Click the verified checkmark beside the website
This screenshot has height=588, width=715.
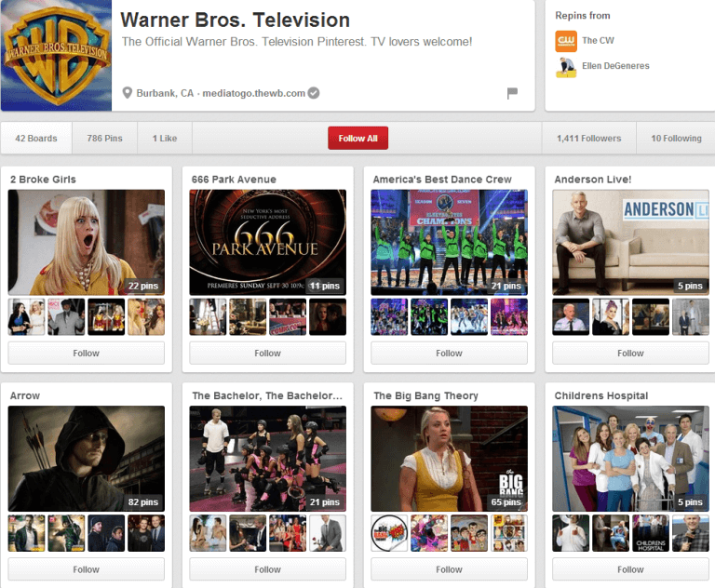tap(314, 93)
